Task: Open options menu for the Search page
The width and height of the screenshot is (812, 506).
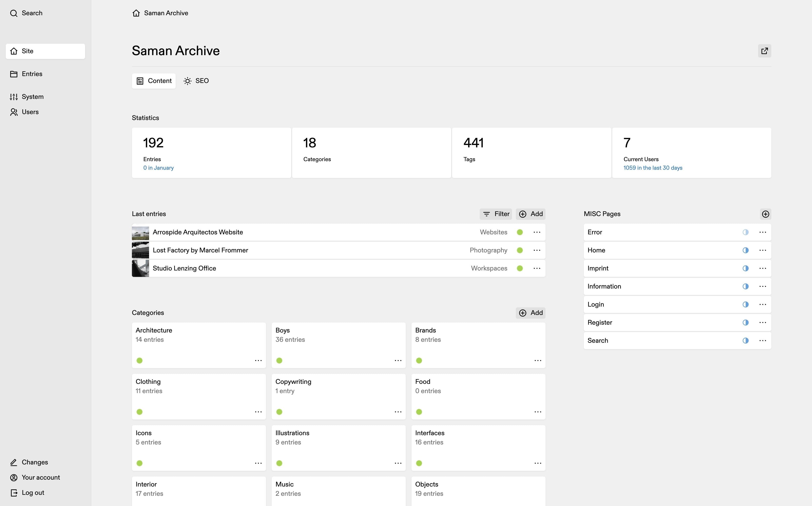Action: click(763, 341)
